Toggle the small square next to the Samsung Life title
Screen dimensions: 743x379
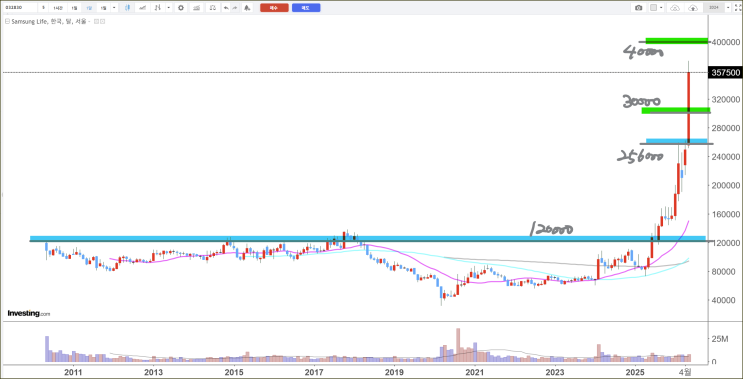96,21
